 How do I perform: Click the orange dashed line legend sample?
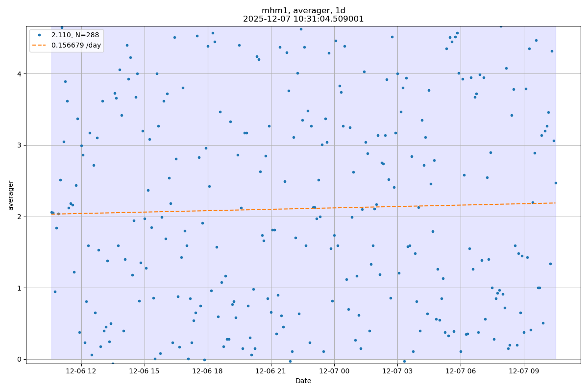coord(40,45)
